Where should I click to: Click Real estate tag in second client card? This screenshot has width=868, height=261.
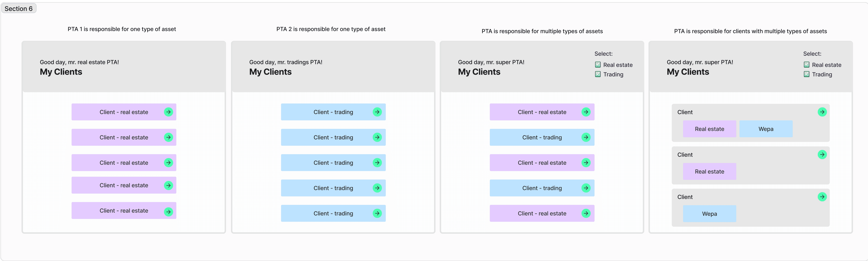tap(709, 172)
